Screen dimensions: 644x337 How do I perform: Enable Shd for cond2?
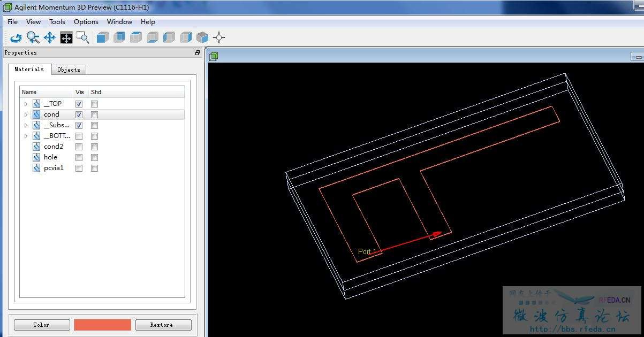click(x=94, y=147)
